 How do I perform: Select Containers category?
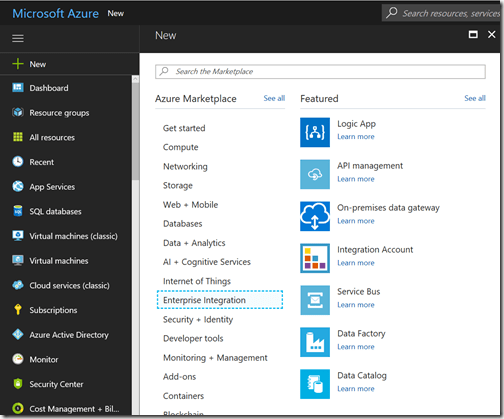point(183,396)
